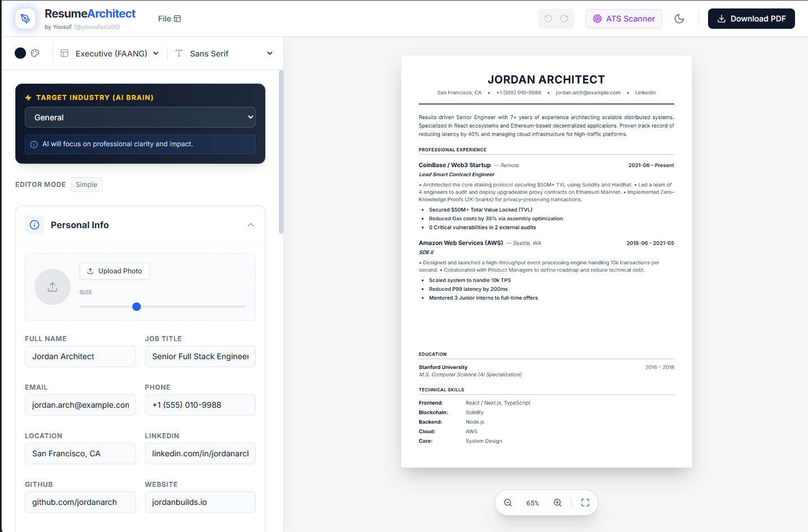Click the Personal Info section icon

[34, 225]
